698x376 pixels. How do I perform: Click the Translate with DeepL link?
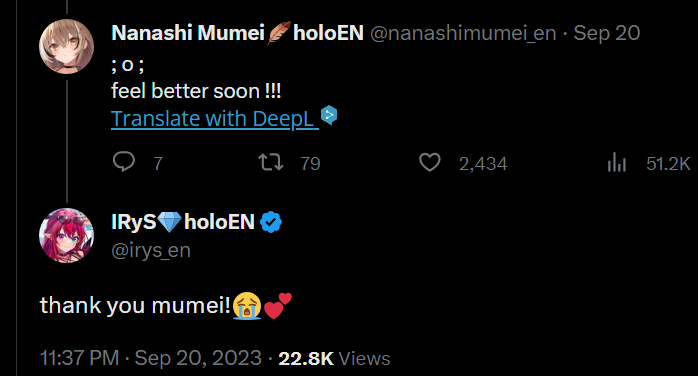pyautogui.click(x=215, y=118)
